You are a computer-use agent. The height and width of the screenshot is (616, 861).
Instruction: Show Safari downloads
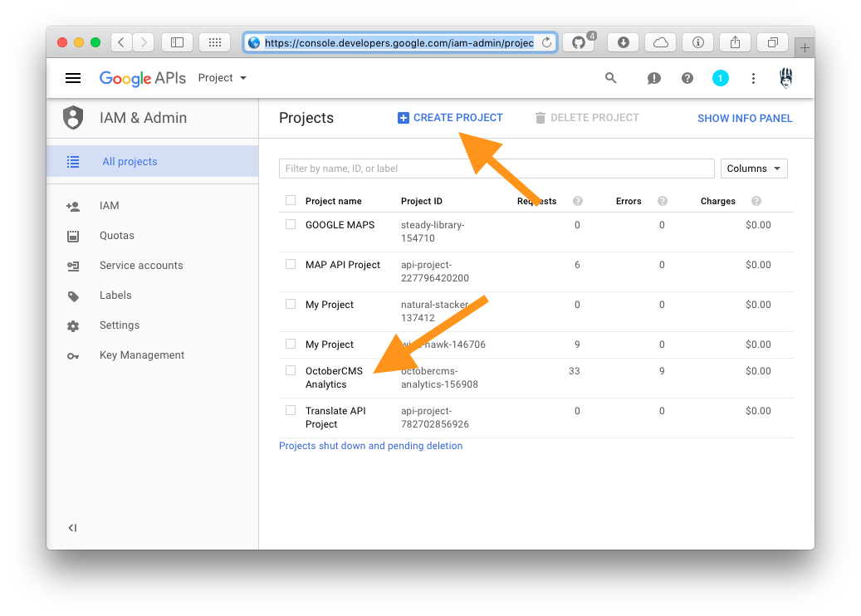(624, 42)
